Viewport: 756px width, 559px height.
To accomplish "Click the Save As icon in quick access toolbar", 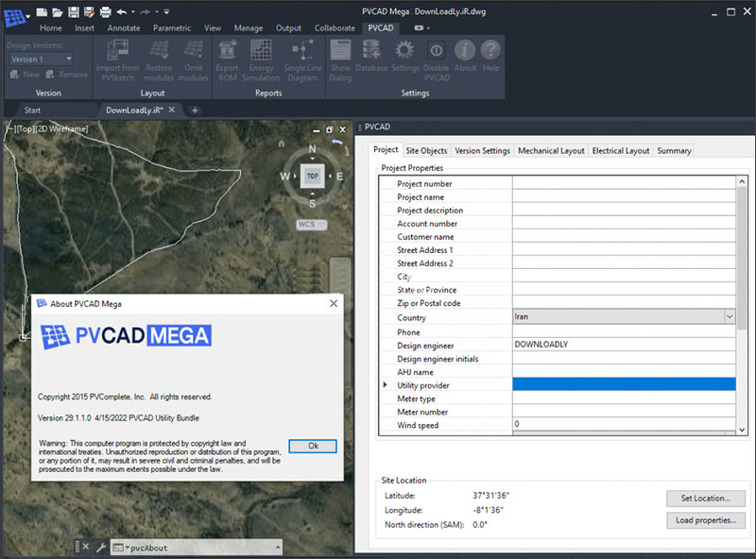I will point(89,12).
